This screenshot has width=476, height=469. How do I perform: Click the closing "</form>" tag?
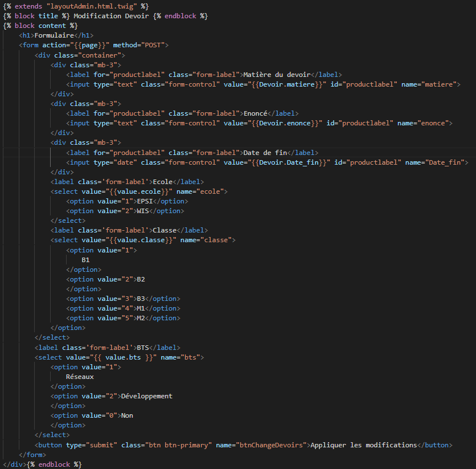[32, 455]
